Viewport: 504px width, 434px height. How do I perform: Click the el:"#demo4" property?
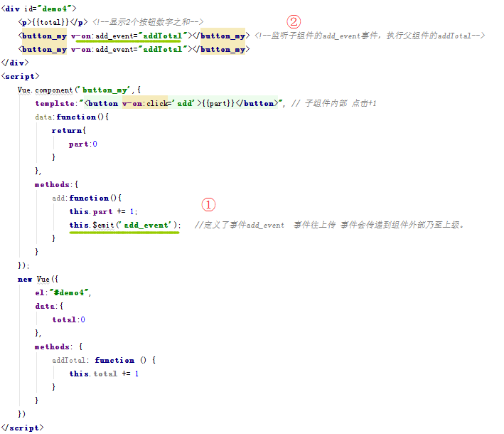pyautogui.click(x=63, y=292)
